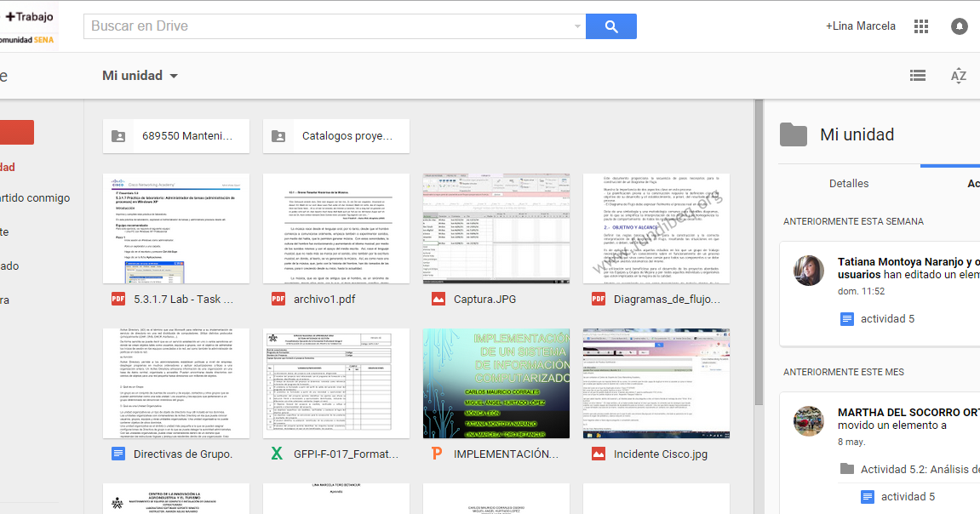Click Docs icon next to actividad 5 under dom. 11:52

(x=847, y=319)
